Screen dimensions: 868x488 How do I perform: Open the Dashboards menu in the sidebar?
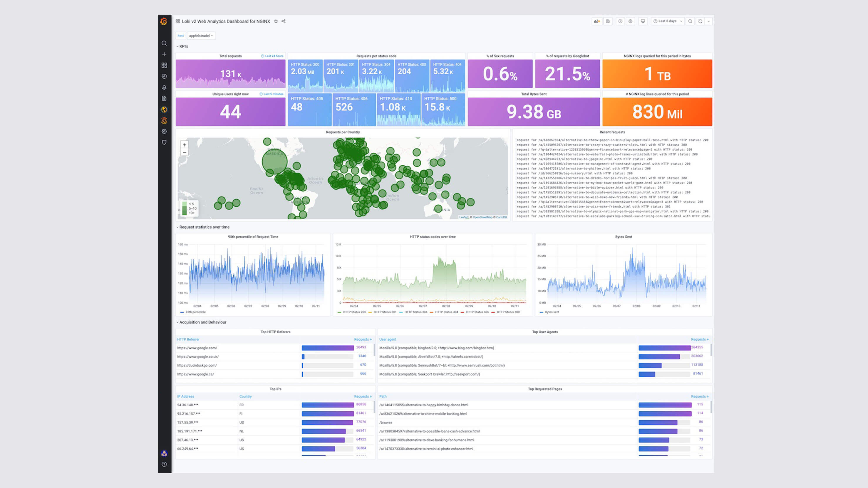coord(164,65)
